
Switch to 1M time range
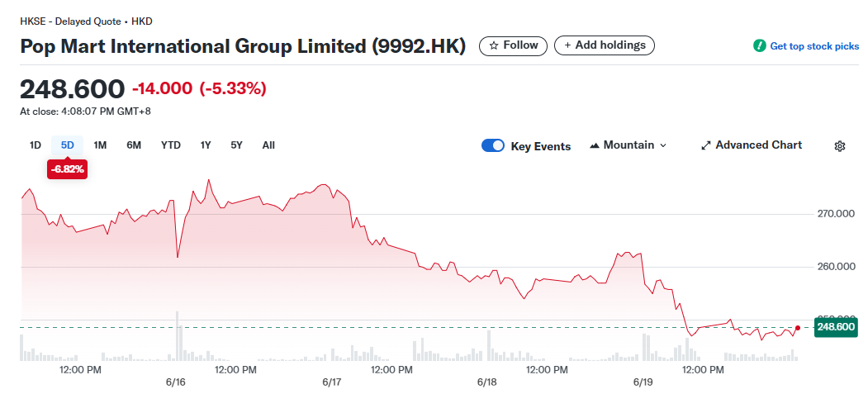(100, 145)
